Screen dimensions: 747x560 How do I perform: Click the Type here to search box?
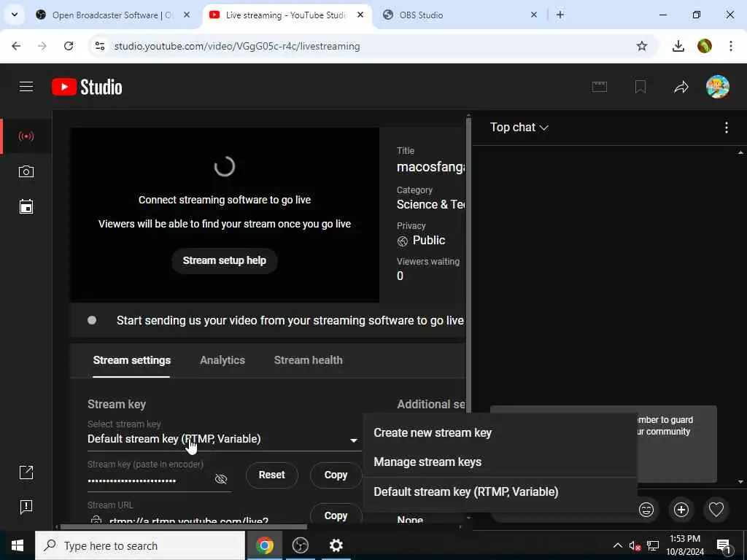140,545
